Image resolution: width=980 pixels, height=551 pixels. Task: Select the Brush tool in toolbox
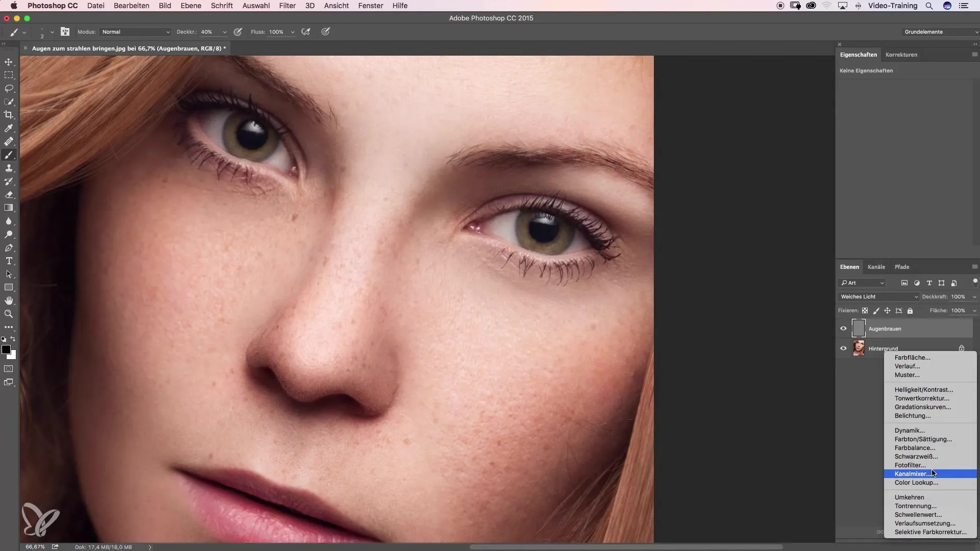pos(9,155)
